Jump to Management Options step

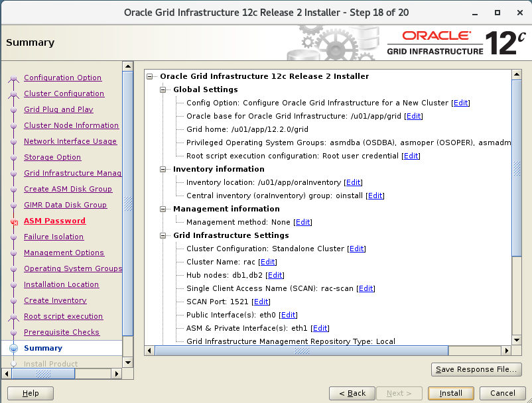coord(64,253)
